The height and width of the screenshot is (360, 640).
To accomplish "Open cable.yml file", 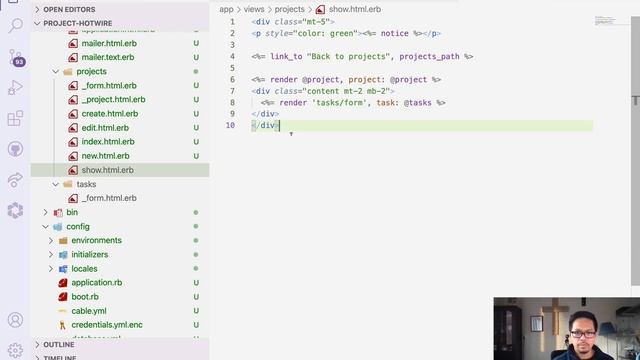I will [x=89, y=311].
